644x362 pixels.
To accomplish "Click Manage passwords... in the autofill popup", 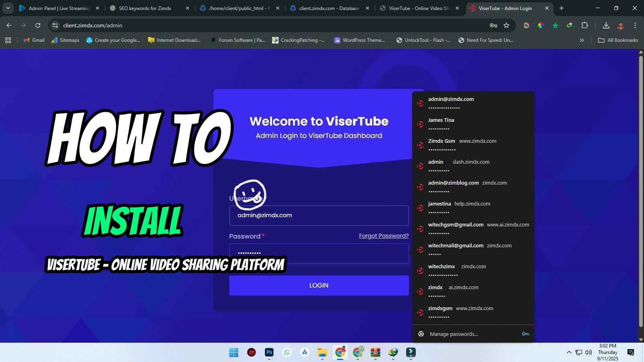I will tap(454, 334).
